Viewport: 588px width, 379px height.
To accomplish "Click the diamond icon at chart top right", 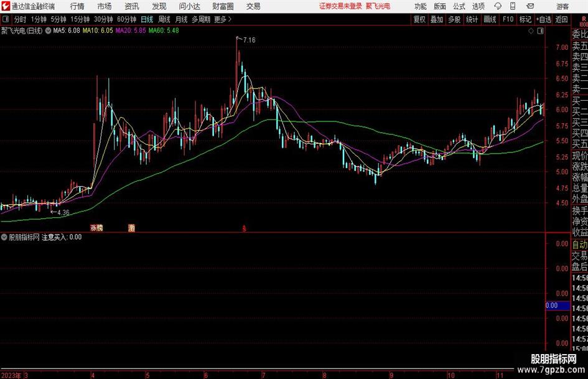I will point(531,31).
